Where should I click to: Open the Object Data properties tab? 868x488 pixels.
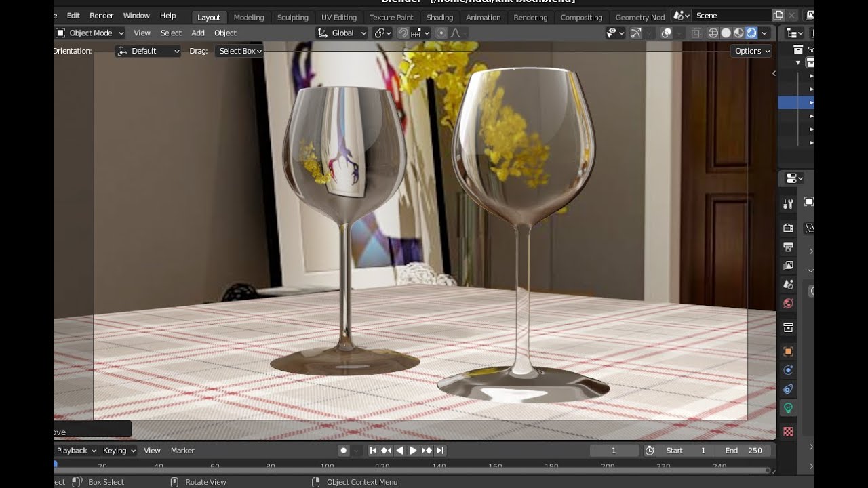coord(788,408)
